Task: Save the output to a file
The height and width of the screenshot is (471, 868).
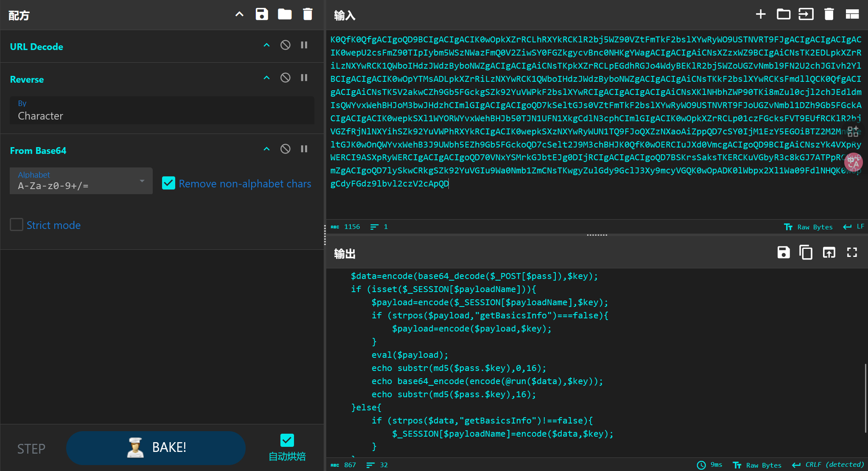Action: pos(783,253)
